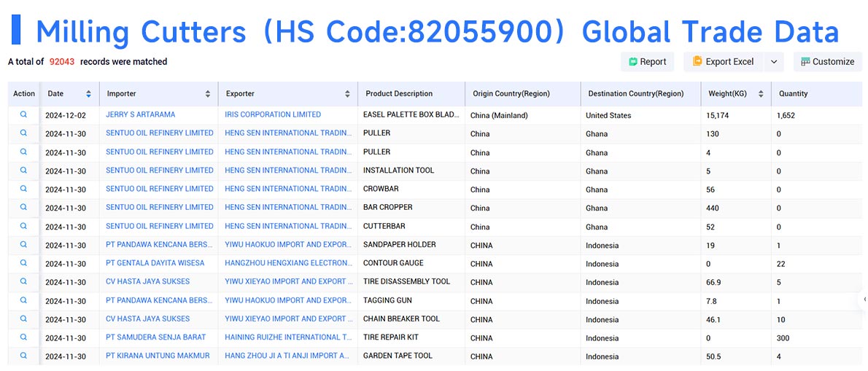View details of the CONTOUR GAUGE record

(23, 262)
